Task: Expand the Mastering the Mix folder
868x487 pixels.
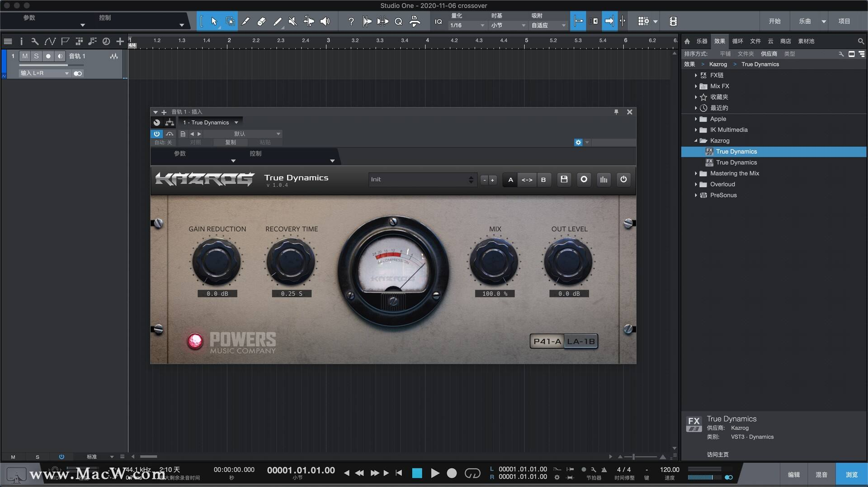Action: point(696,174)
